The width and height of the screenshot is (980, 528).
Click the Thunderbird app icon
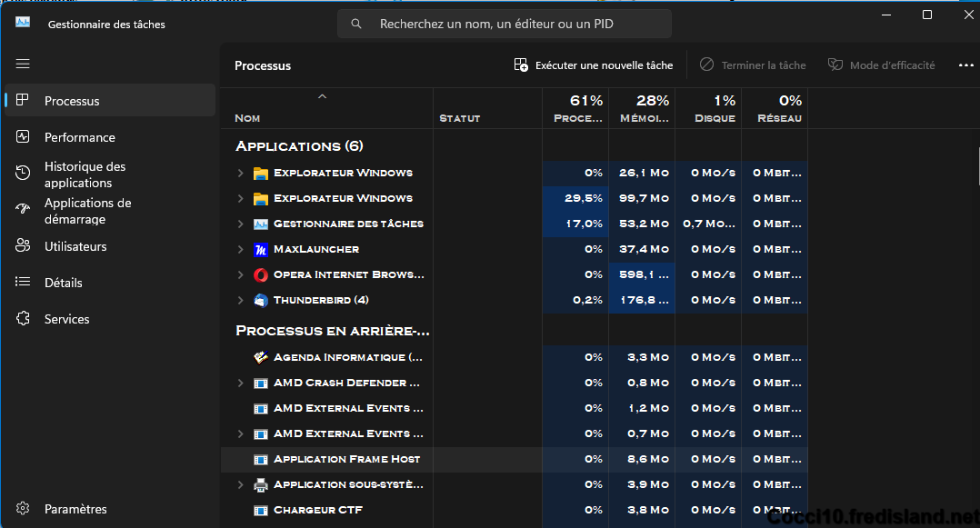[261, 300]
